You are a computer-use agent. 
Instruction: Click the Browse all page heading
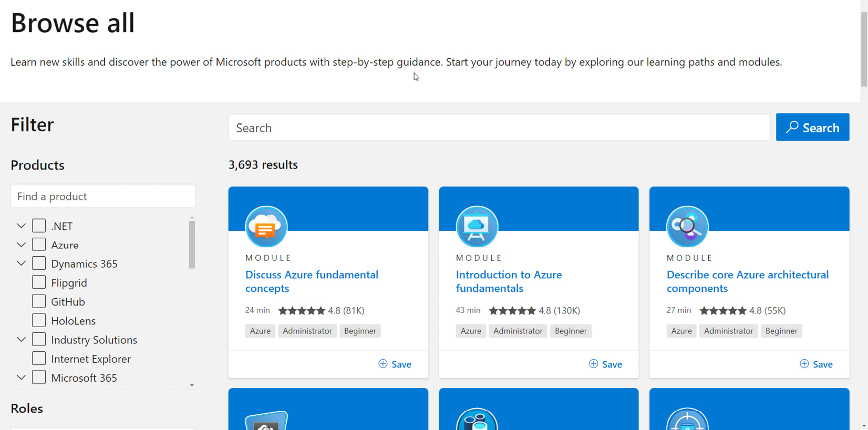pyautogui.click(x=73, y=23)
